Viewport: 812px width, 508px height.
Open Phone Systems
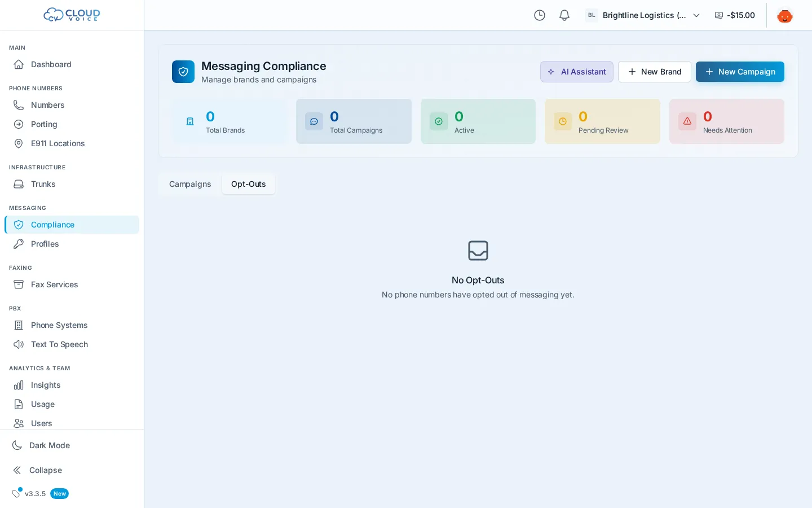coord(72,325)
